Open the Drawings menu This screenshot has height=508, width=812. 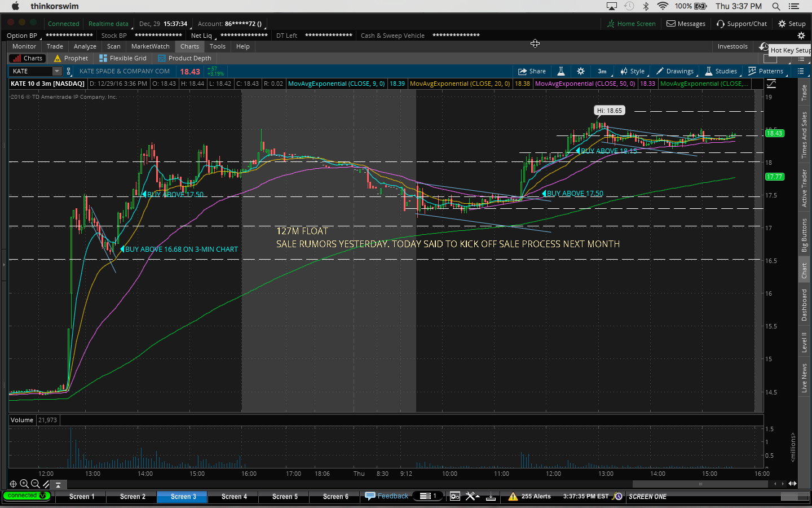tap(676, 71)
